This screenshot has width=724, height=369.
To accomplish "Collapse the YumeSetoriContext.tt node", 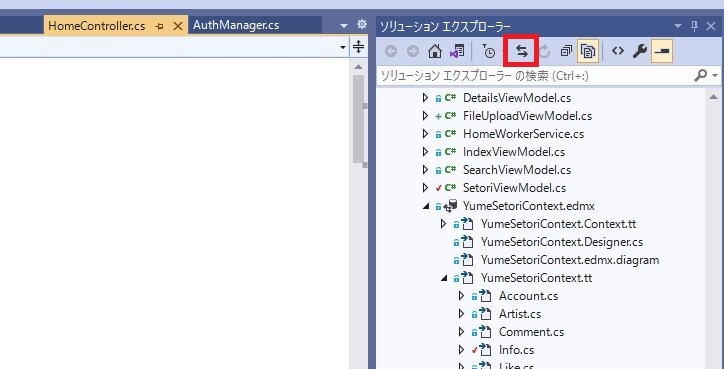I will [444, 278].
